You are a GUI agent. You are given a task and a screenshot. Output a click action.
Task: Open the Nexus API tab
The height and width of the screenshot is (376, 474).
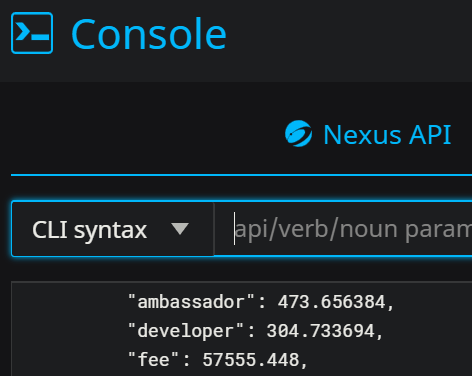tap(368, 134)
